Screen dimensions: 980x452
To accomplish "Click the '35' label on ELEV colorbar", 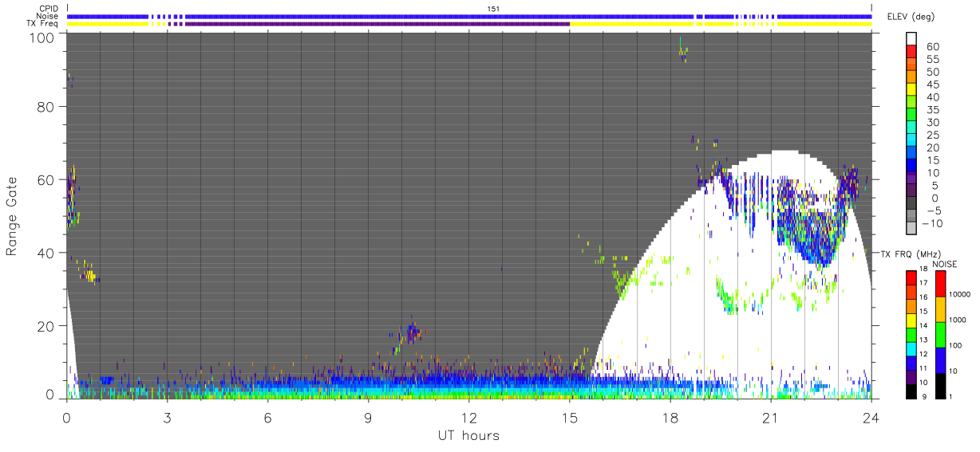I will 931,110.
